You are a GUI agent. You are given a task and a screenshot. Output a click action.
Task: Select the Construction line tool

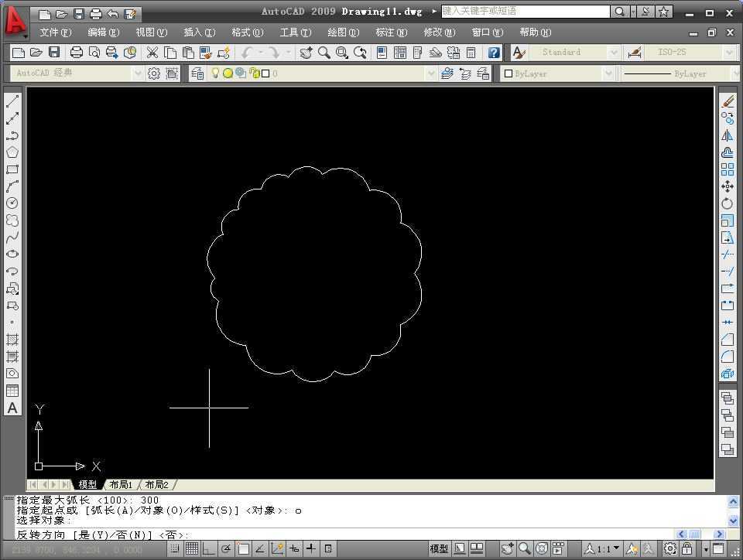[x=12, y=118]
